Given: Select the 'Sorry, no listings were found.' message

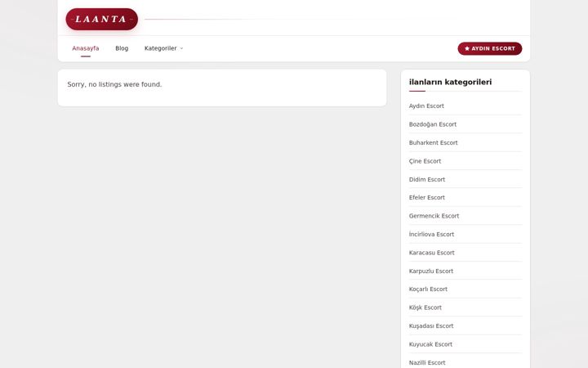Looking at the screenshot, I should pos(114,84).
